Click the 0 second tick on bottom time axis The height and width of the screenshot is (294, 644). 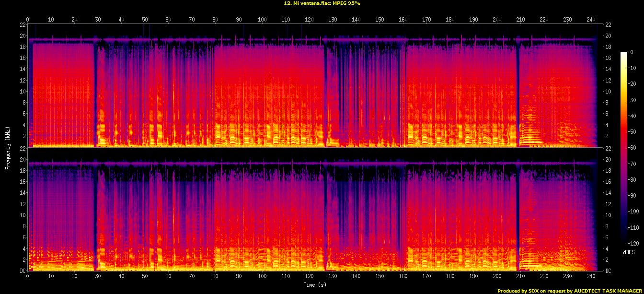click(x=28, y=277)
